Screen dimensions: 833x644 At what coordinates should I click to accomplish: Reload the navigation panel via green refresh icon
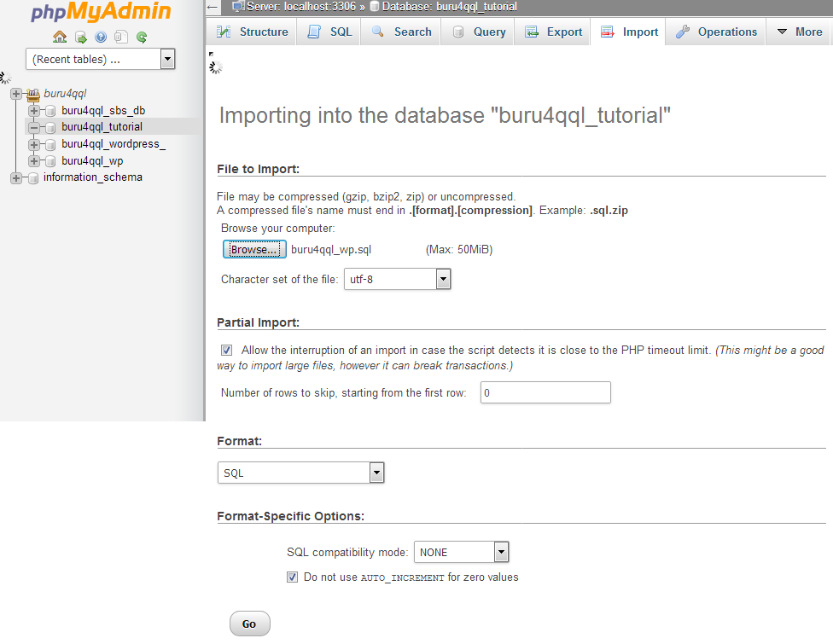141,38
